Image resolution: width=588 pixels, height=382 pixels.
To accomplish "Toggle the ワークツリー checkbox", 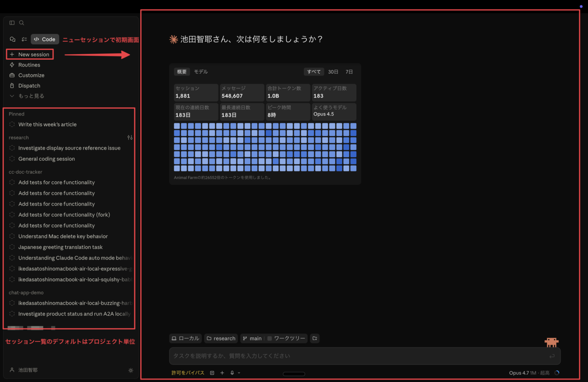I will pyautogui.click(x=269, y=338).
